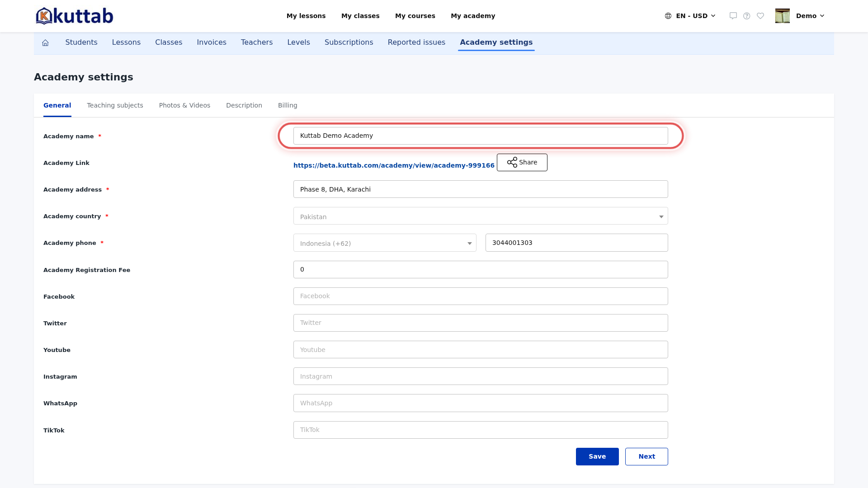The width and height of the screenshot is (868, 488).
Task: Switch to the Photos & Videos tab
Action: [184, 105]
